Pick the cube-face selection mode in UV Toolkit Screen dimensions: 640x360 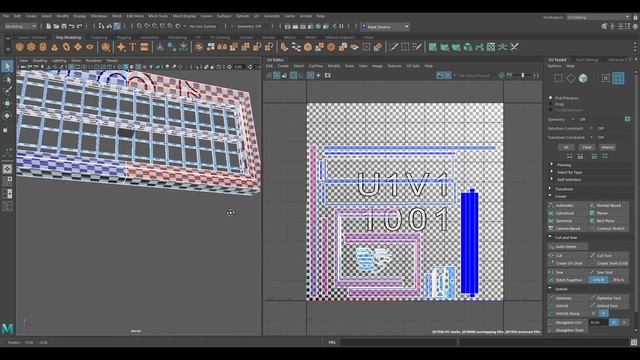click(x=583, y=78)
